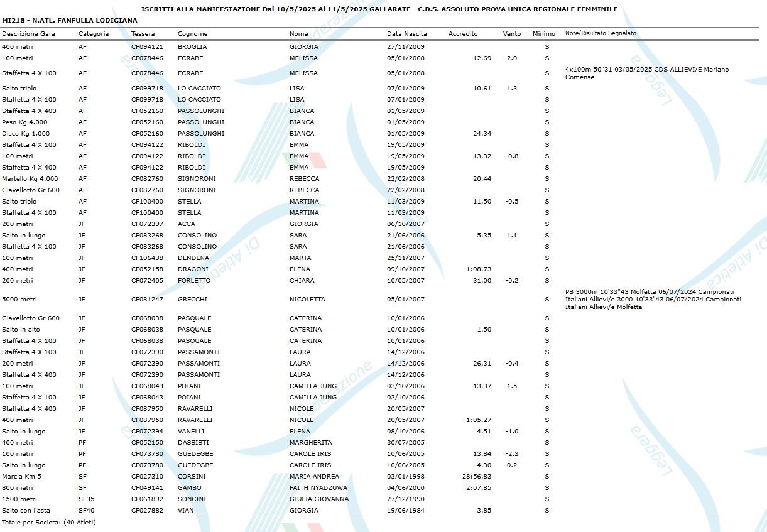Click the 'Minimo' column header
767x532 pixels.
click(x=544, y=34)
